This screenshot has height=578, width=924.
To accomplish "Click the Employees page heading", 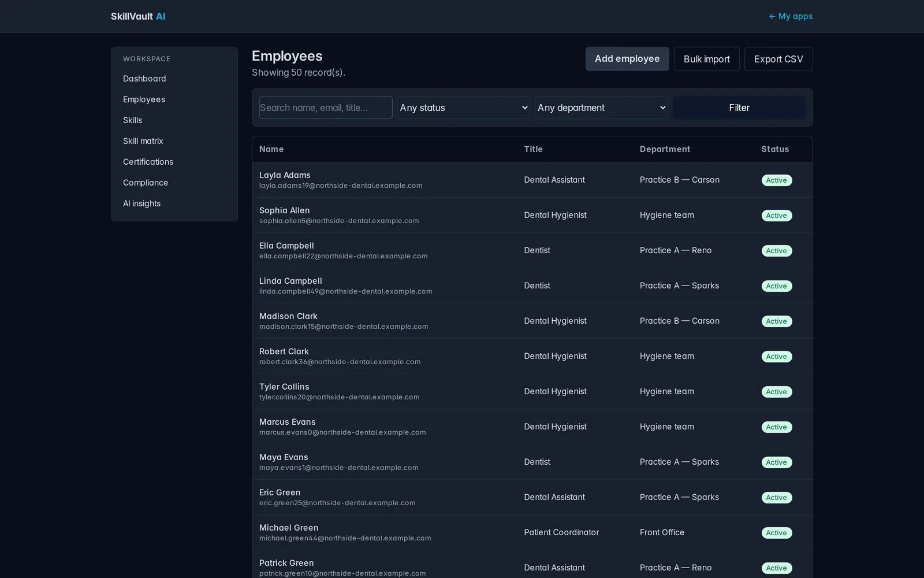I will pos(287,56).
